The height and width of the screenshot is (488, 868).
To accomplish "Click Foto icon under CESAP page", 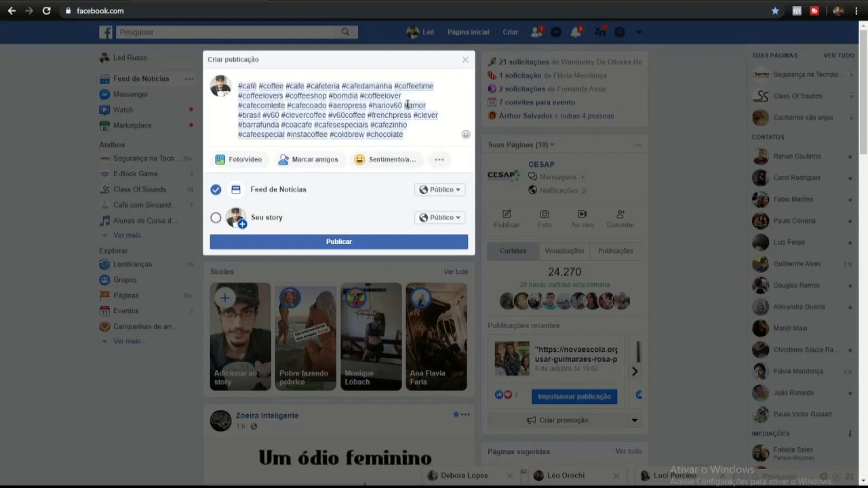I will point(545,219).
